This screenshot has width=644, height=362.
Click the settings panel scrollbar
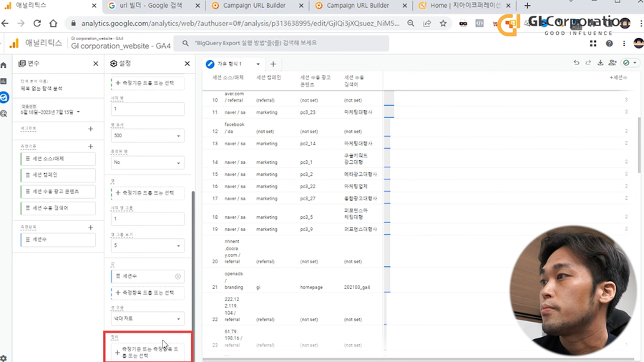[193, 275]
